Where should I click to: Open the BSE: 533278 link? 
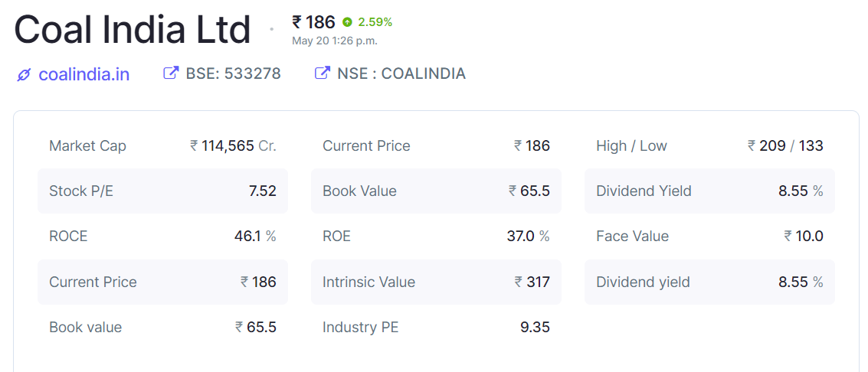pos(233,73)
